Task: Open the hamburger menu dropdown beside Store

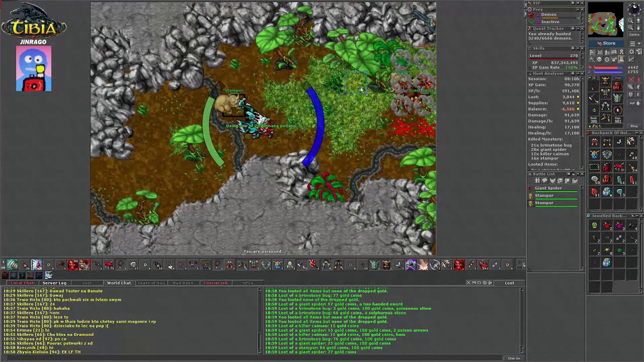Action: (x=635, y=44)
